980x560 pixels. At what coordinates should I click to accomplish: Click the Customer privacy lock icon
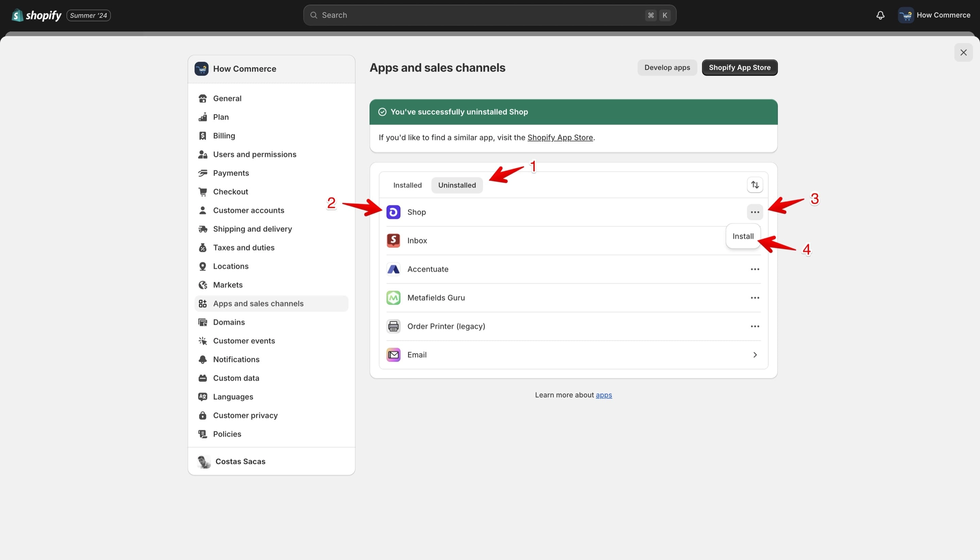click(202, 415)
